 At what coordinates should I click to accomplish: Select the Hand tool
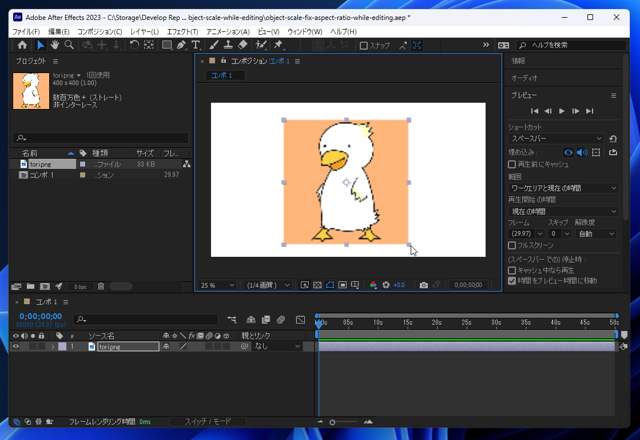(55, 45)
